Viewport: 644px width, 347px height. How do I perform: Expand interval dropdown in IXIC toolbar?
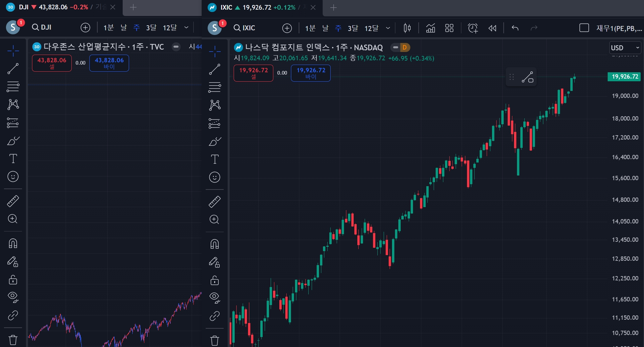click(x=388, y=28)
